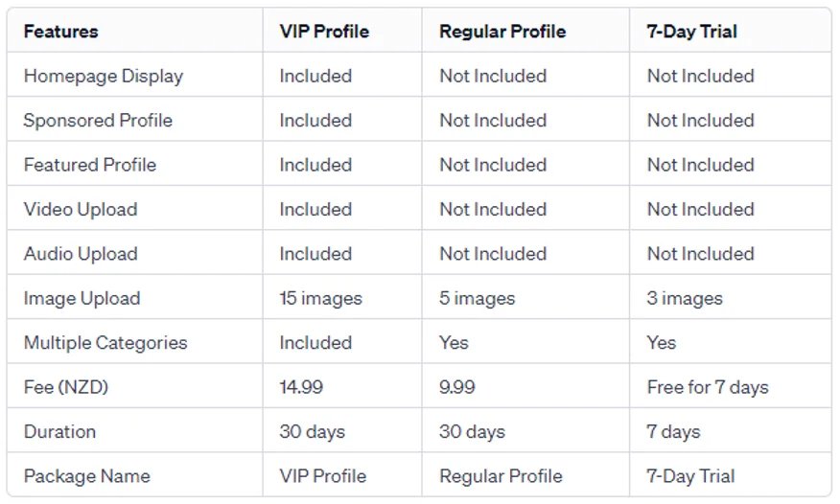Click the Video Upload feature cell
The image size is (840, 504).
(x=80, y=209)
